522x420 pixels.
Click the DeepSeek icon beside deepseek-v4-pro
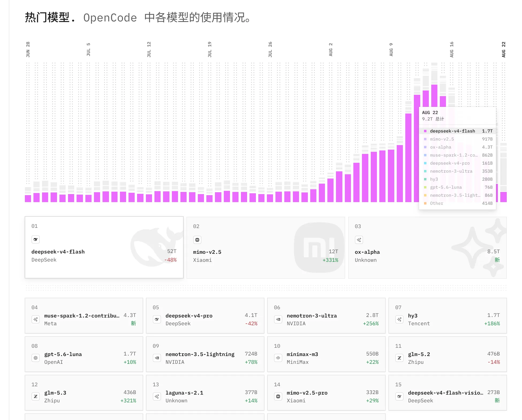[157, 319]
